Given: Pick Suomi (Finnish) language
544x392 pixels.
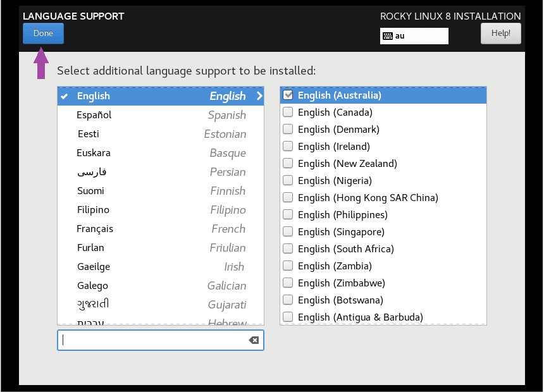Looking at the screenshot, I should coord(161,191).
